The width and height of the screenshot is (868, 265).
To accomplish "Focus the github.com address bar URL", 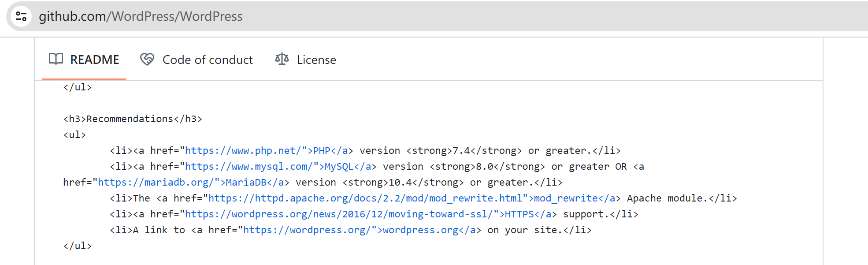I will [x=141, y=16].
